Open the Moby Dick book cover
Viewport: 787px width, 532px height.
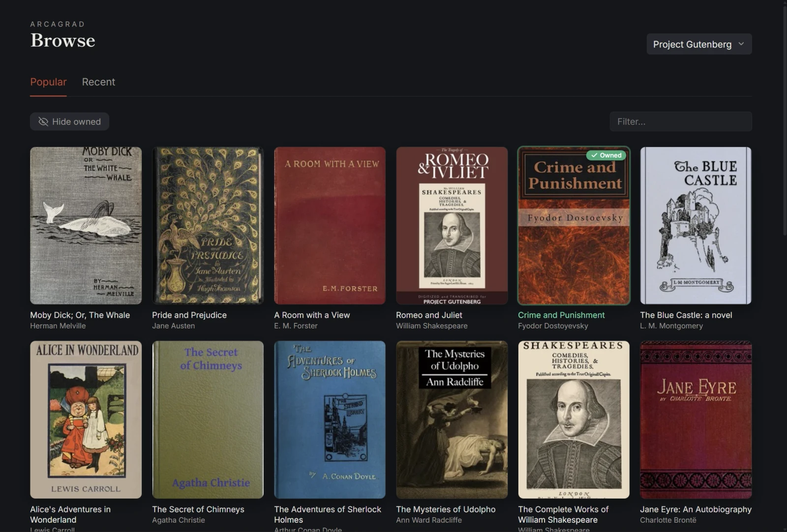click(86, 226)
